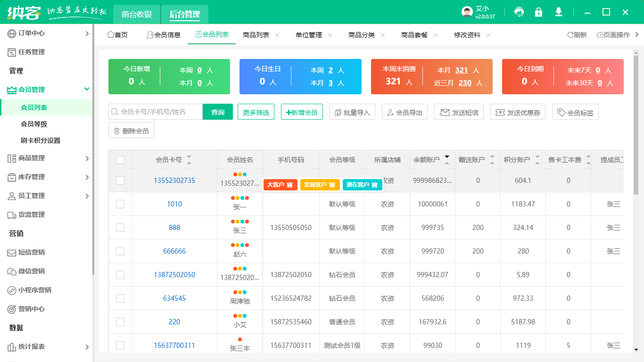Switch to the 前台收银 tab

pyautogui.click(x=137, y=14)
